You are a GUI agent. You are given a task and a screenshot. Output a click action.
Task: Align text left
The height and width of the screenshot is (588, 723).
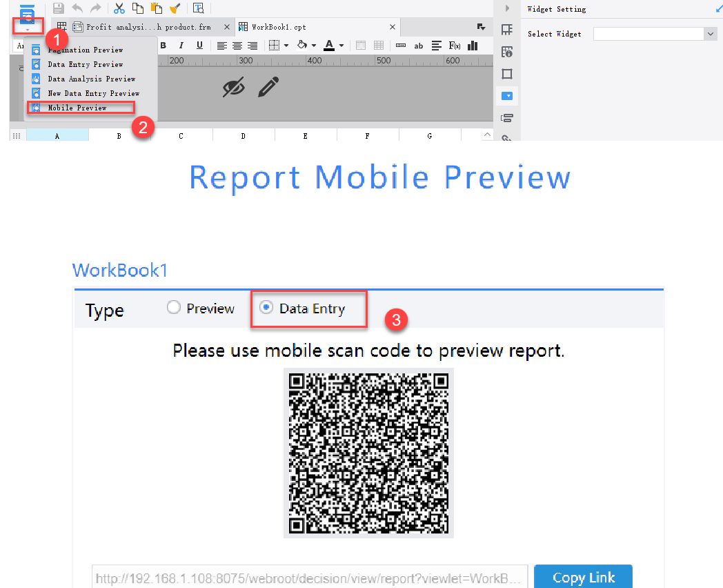pyautogui.click(x=221, y=46)
